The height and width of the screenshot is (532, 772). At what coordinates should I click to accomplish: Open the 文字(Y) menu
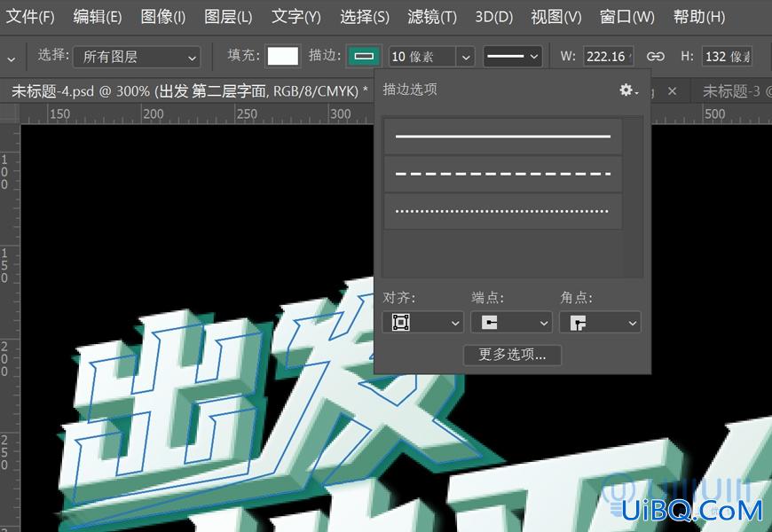pos(295,17)
